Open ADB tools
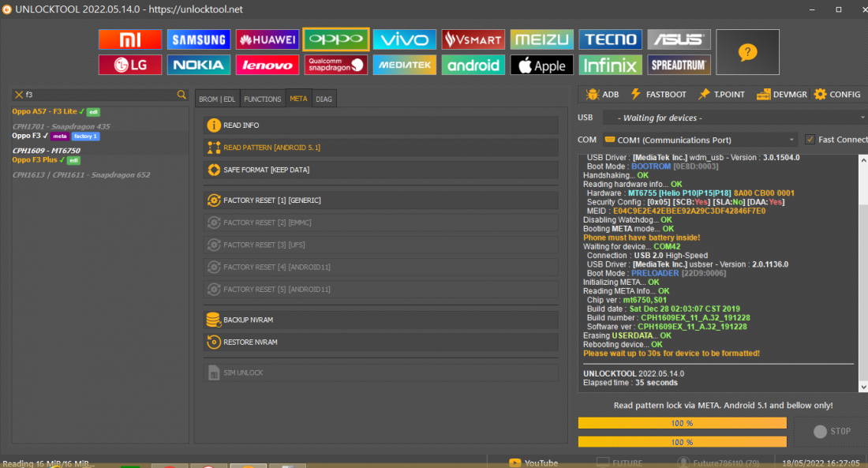The width and height of the screenshot is (868, 468). [603, 94]
